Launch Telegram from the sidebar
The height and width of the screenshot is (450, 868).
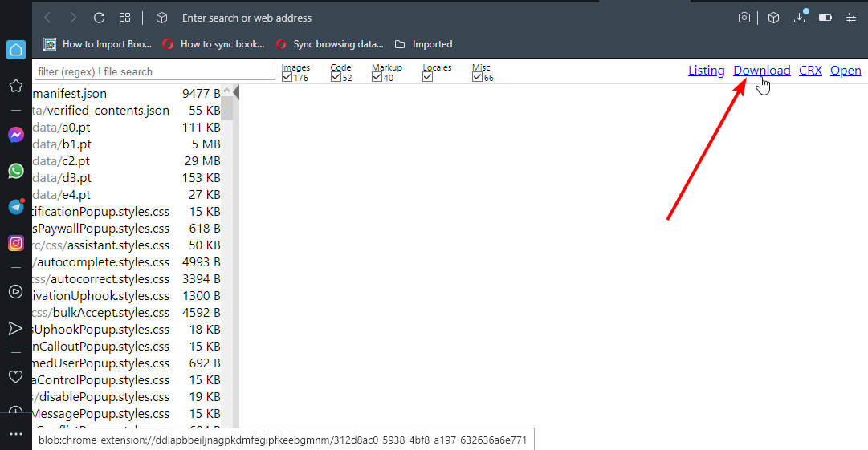point(15,207)
